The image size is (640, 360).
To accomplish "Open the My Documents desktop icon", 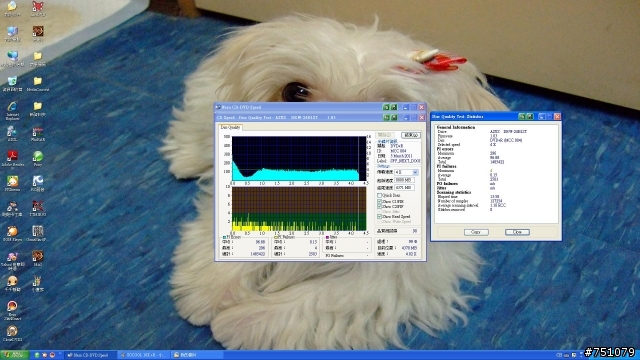I will point(12,7).
